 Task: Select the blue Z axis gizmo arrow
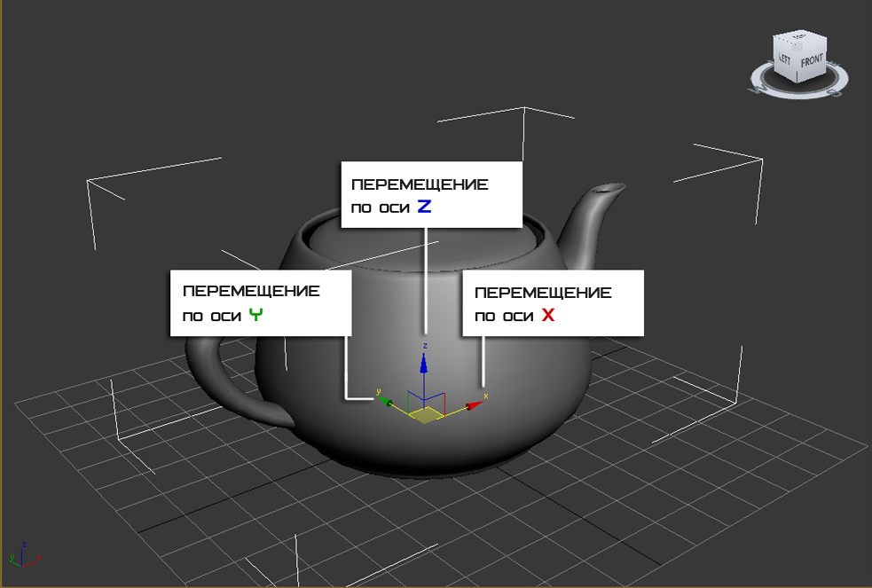[x=424, y=365]
